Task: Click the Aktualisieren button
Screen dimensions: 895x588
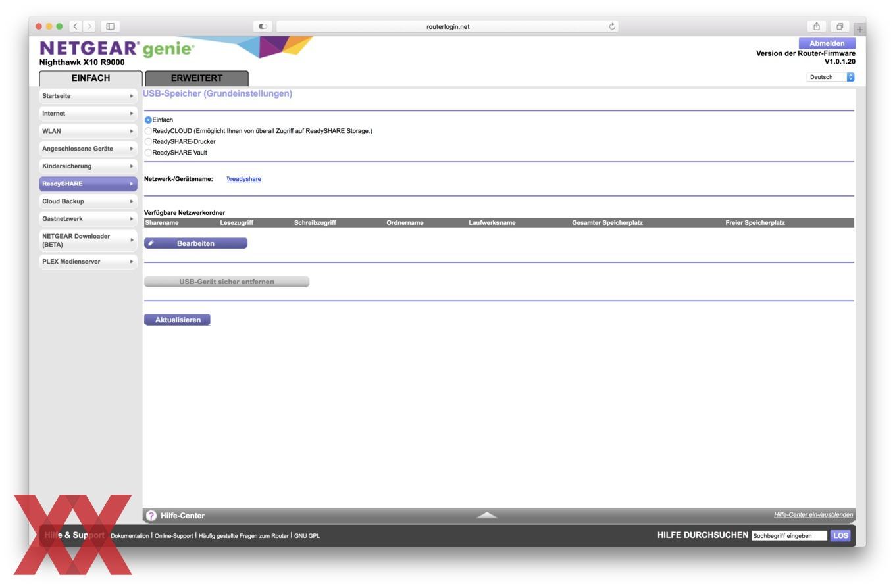Action: pyautogui.click(x=177, y=320)
